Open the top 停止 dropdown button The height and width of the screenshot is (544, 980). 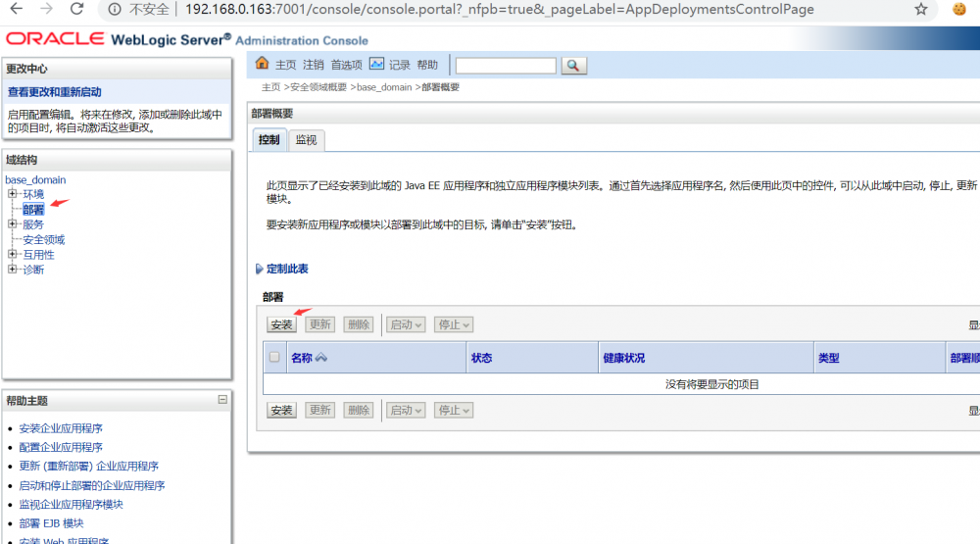(x=453, y=324)
